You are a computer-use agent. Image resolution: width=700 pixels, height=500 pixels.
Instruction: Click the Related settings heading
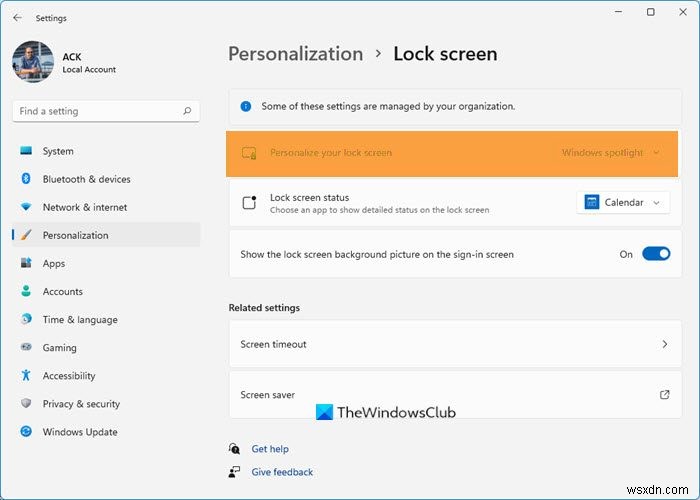coord(264,308)
